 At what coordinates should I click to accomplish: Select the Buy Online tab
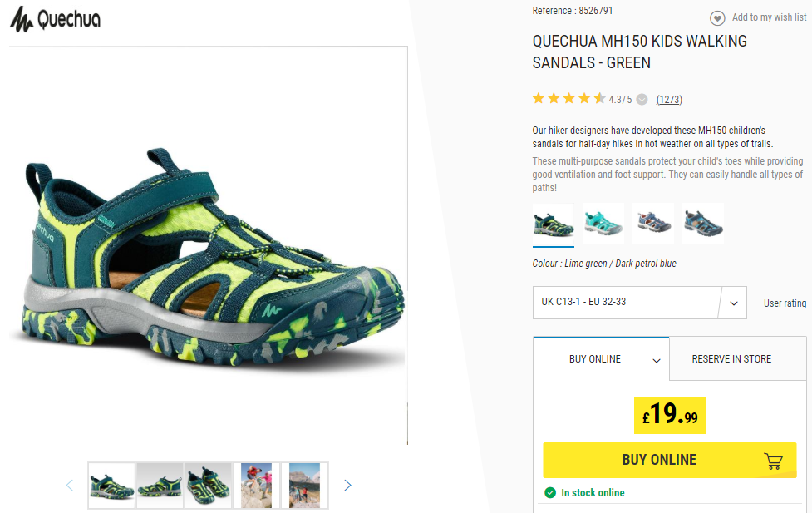click(x=601, y=358)
